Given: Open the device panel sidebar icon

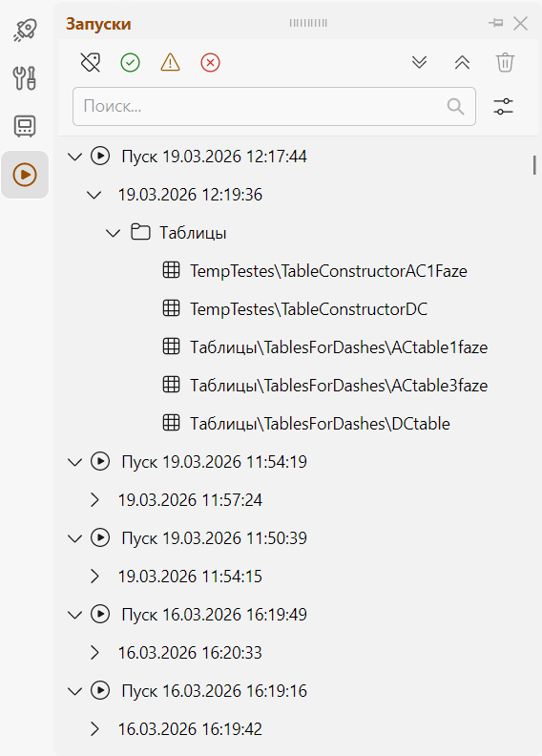Looking at the screenshot, I should click(25, 126).
